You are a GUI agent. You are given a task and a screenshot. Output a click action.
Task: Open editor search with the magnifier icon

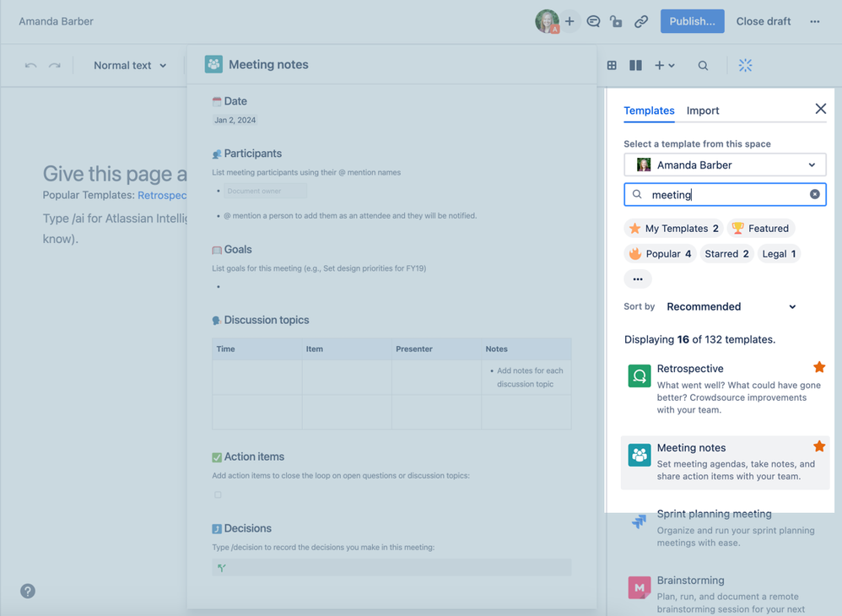pyautogui.click(x=703, y=65)
